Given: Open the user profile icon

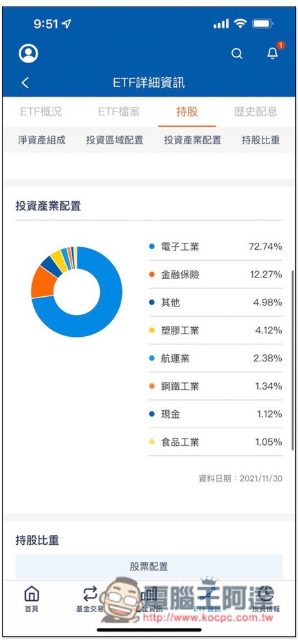Looking at the screenshot, I should pos(28,53).
